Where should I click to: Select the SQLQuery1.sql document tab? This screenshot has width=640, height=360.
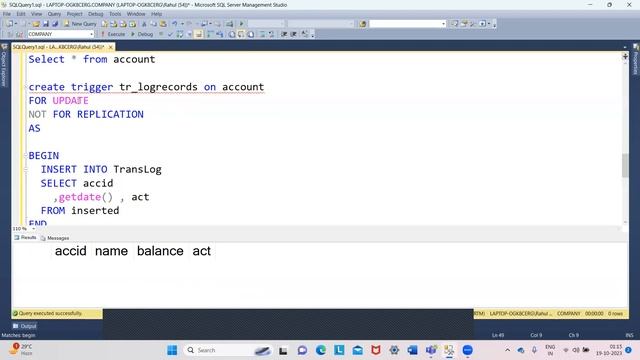pyautogui.click(x=58, y=47)
